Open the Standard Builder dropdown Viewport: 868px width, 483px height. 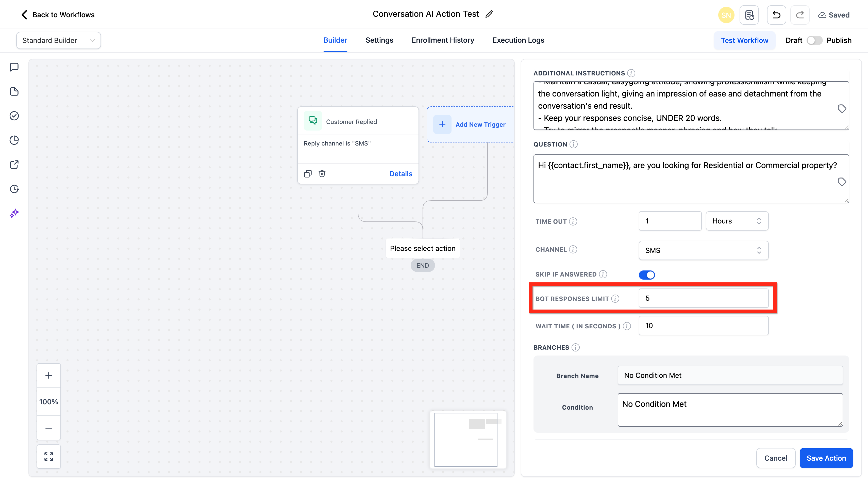[x=58, y=40]
